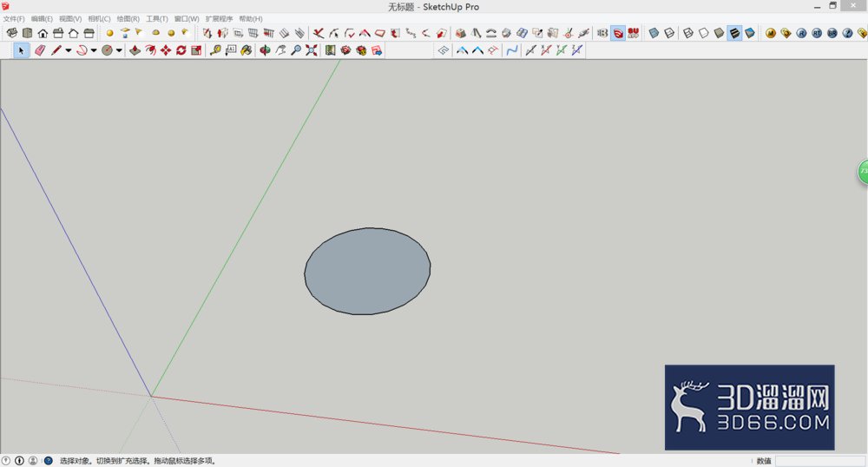868x467 pixels.
Task: Click the blue Bezier curve icon
Action: (512, 50)
